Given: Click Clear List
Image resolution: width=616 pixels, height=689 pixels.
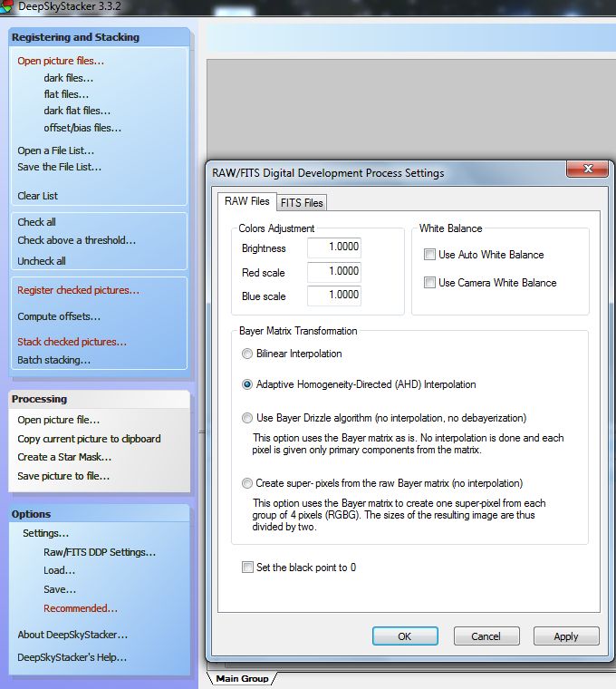Looking at the screenshot, I should (x=37, y=196).
